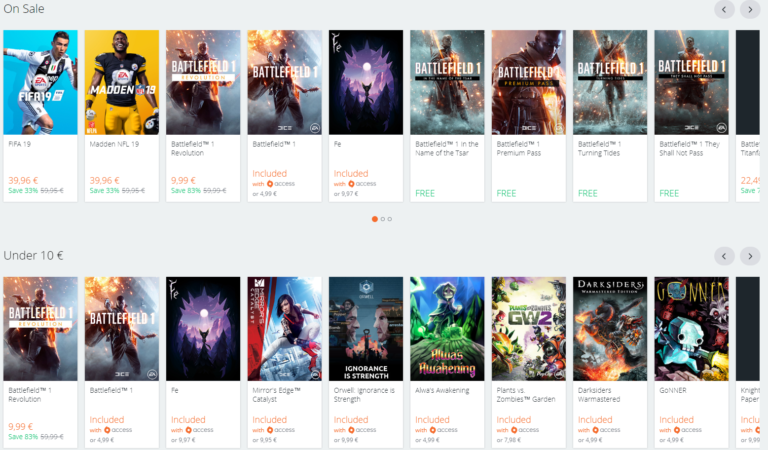Select the first On Sale pagination dot
The image size is (768, 450).
(374, 218)
